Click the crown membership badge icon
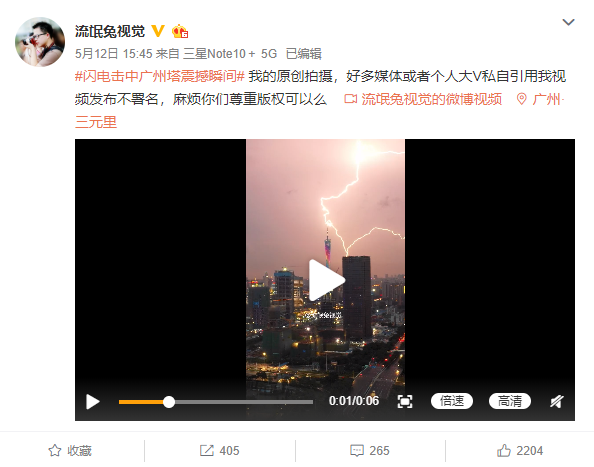Viewport: 594px width, 467px height. pos(180,31)
